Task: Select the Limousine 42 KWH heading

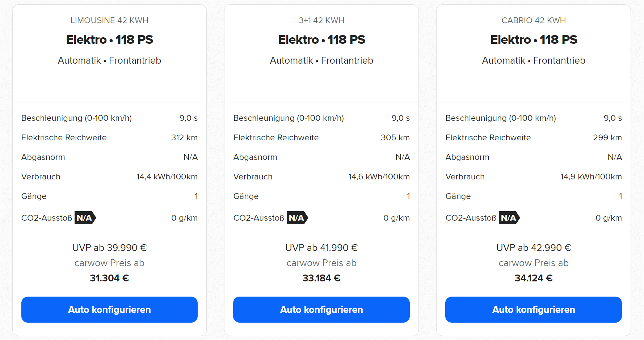Action: coord(109,20)
